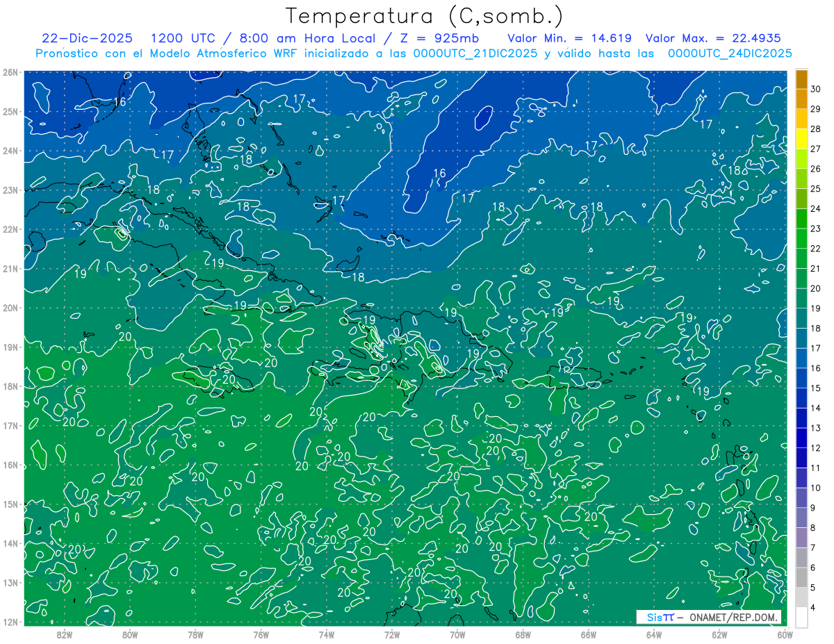
Task: Click color scale value 4
Action: [813, 608]
